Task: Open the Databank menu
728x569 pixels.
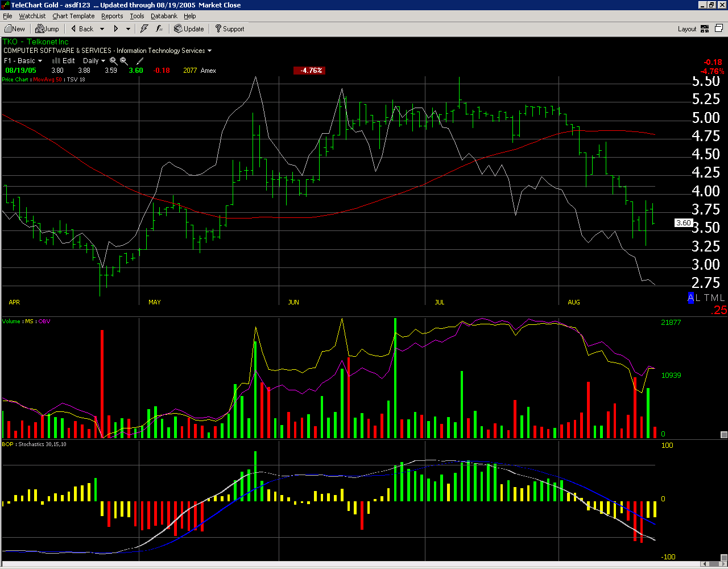Action: pyautogui.click(x=164, y=16)
